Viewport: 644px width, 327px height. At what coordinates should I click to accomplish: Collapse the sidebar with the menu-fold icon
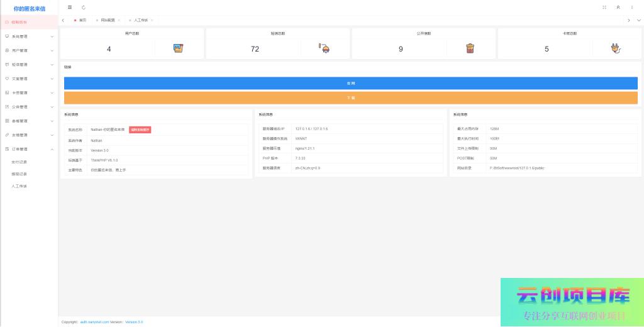[70, 8]
